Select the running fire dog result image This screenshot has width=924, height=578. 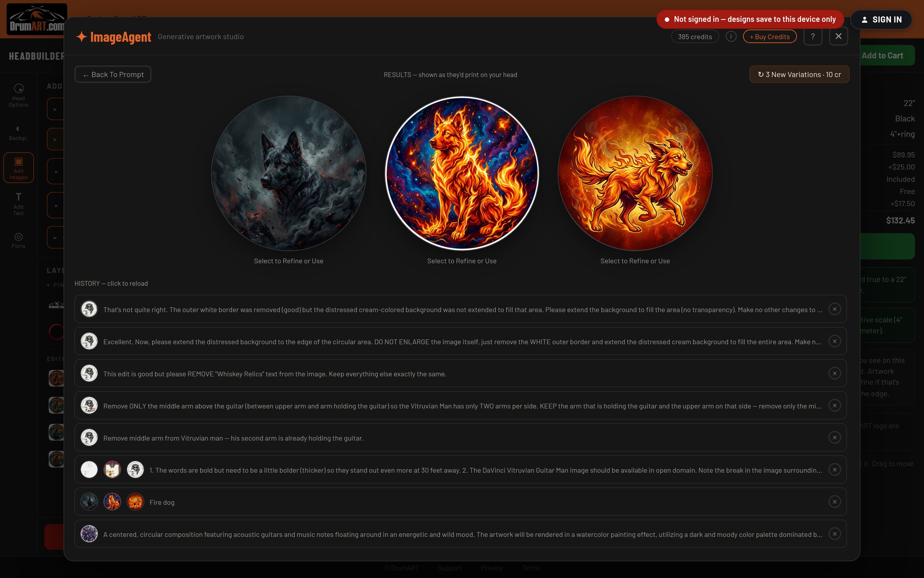[635, 173]
